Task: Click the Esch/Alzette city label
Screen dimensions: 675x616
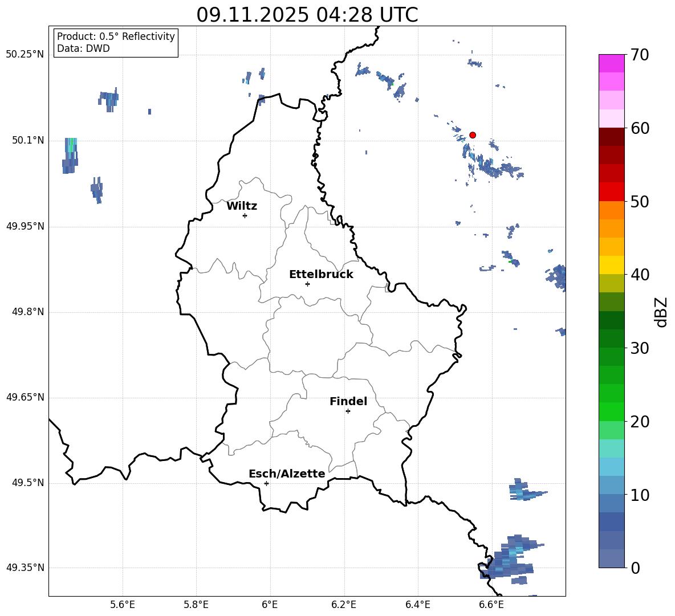Action: click(x=286, y=474)
